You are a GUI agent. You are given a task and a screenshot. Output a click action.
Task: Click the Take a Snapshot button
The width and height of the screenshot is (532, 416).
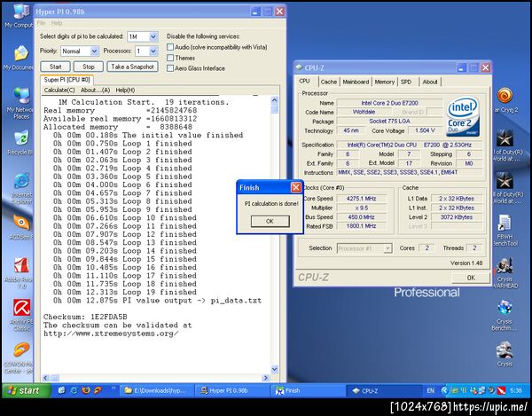[130, 67]
